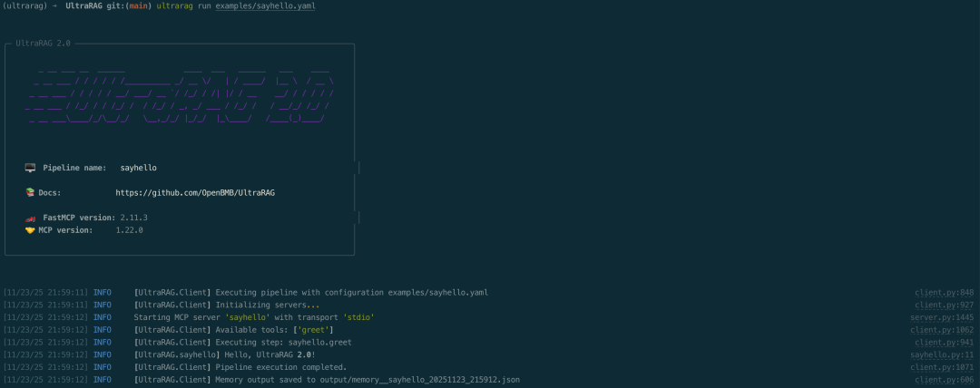
Task: Open the https://github.com/OpenBMB/UltraRAG docs link
Action: pyautogui.click(x=195, y=193)
